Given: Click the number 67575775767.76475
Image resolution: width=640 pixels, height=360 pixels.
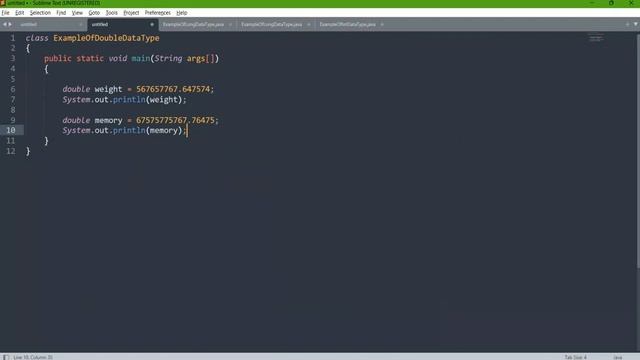Looking at the screenshot, I should [175, 120].
